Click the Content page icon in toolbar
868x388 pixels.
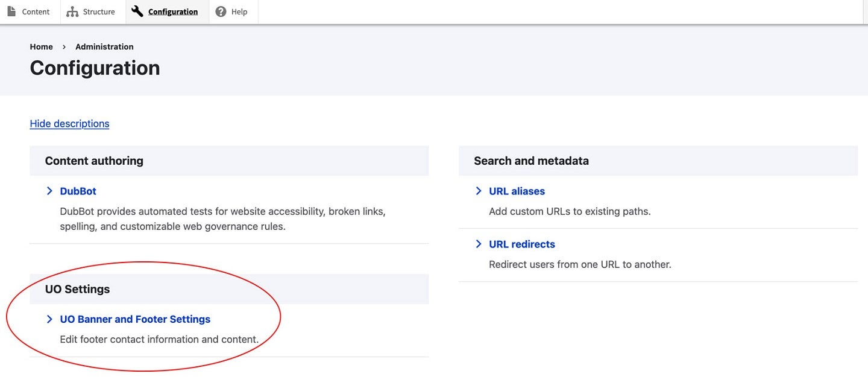[x=11, y=11]
